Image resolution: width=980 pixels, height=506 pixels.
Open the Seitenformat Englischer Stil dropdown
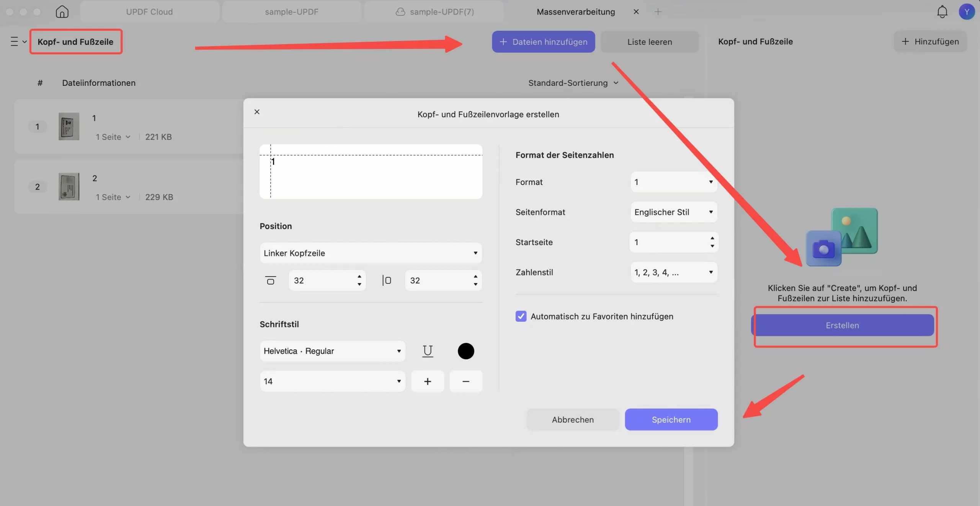[x=674, y=212]
